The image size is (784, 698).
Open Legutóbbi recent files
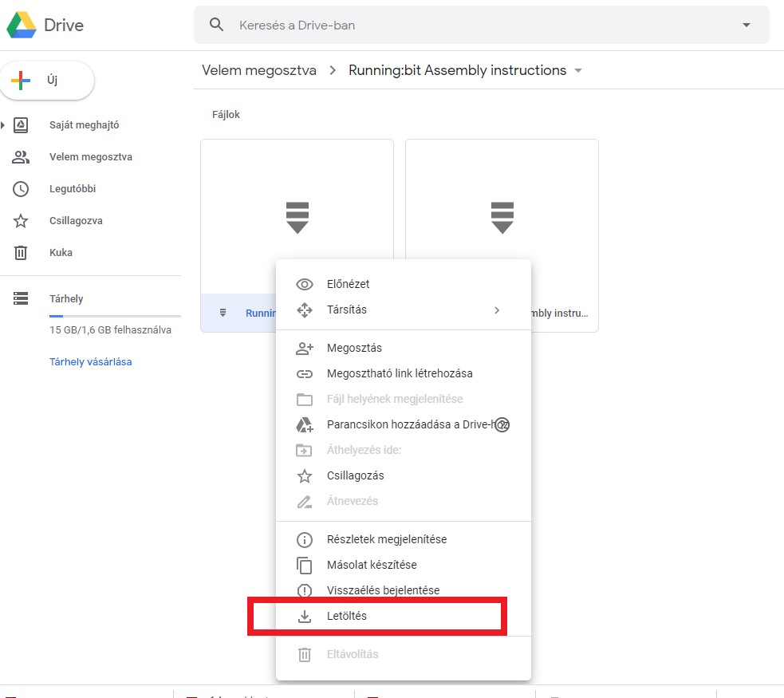point(72,189)
